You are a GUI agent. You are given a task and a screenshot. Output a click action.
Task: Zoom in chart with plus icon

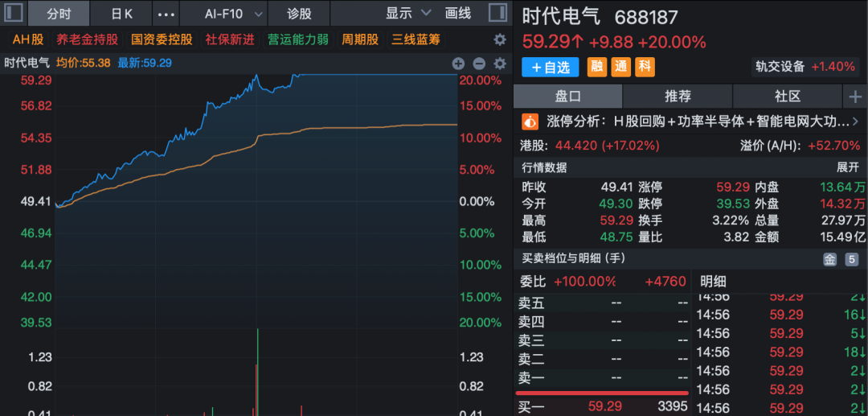458,63
